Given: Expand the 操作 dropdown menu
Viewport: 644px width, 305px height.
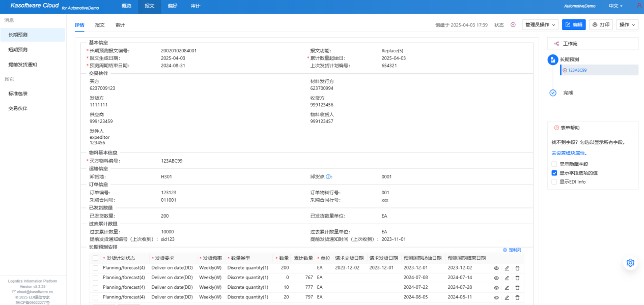Looking at the screenshot, I should 627,25.
